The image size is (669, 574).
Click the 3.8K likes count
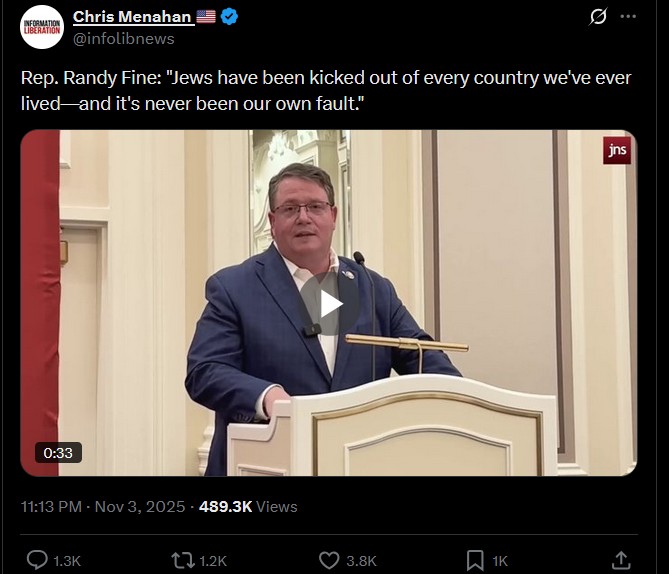tap(360, 561)
